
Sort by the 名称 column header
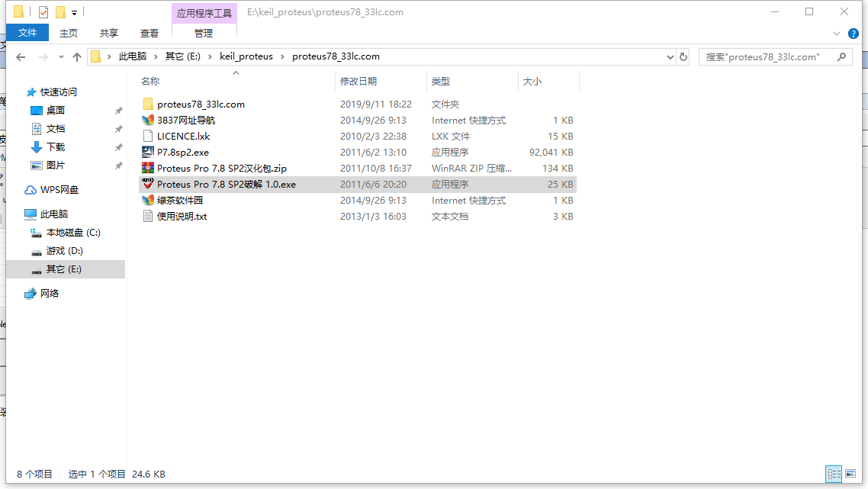150,82
